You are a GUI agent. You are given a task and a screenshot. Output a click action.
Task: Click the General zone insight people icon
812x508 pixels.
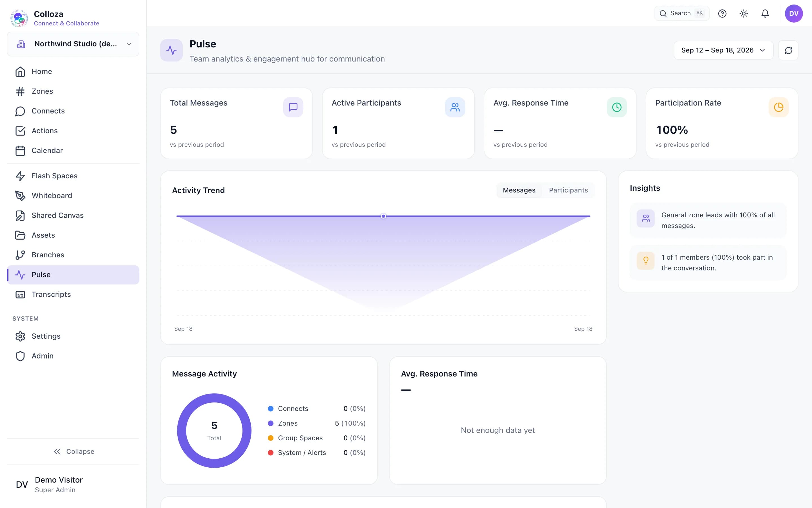[646, 218]
